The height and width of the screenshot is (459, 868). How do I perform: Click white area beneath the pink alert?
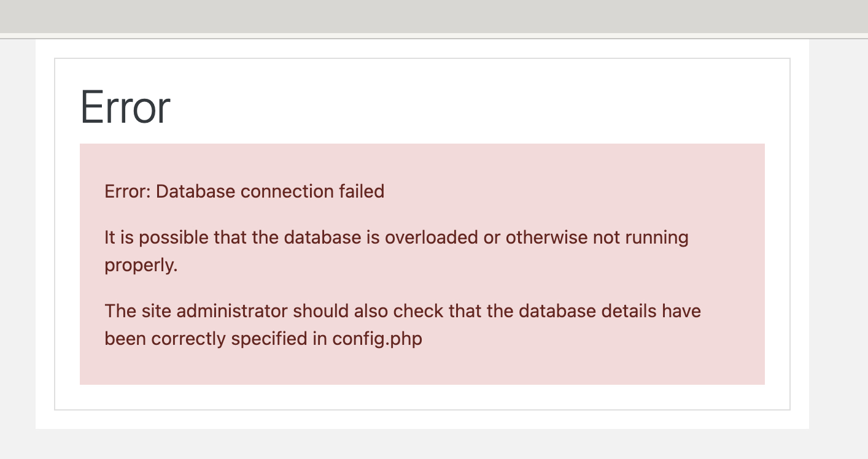click(422, 397)
